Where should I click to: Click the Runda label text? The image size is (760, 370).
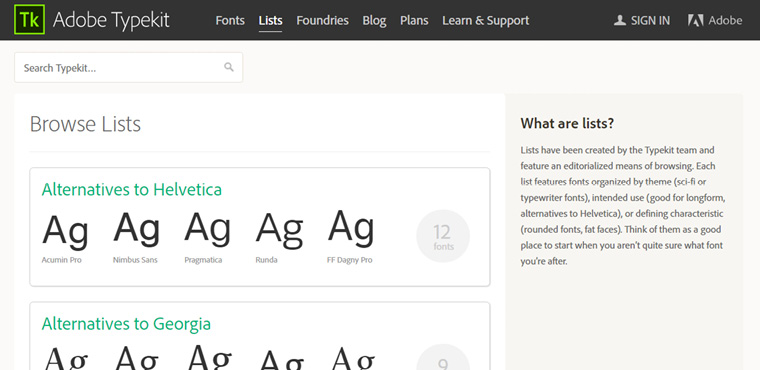(x=267, y=260)
